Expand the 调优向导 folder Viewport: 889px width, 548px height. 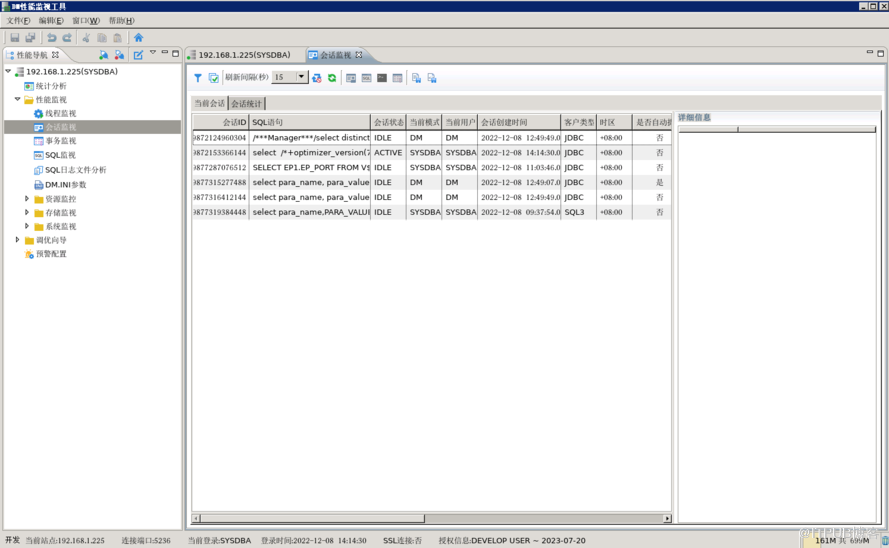click(17, 240)
